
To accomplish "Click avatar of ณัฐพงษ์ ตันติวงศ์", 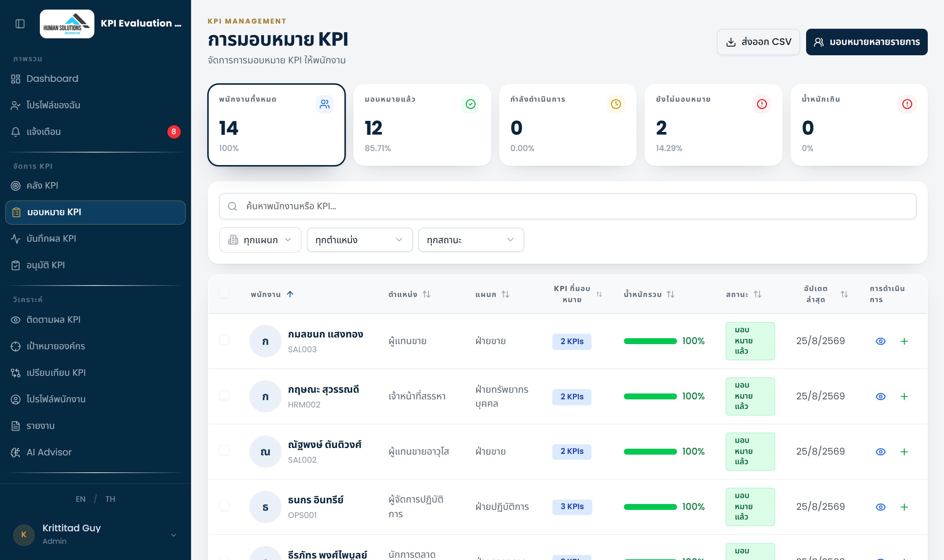I will (265, 452).
